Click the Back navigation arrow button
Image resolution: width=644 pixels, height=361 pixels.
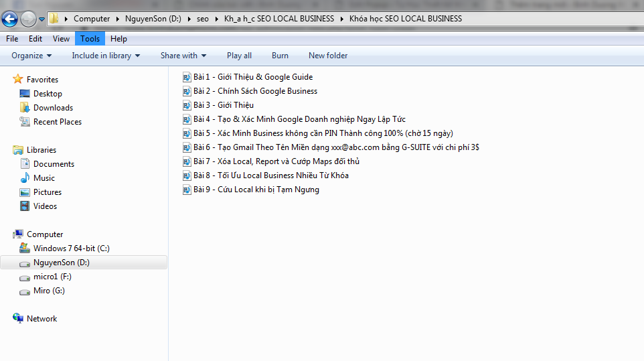(x=9, y=19)
